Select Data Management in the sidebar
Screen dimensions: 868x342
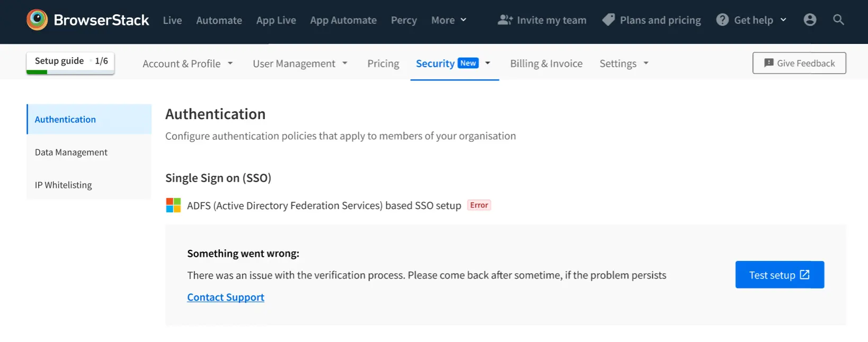(71, 152)
